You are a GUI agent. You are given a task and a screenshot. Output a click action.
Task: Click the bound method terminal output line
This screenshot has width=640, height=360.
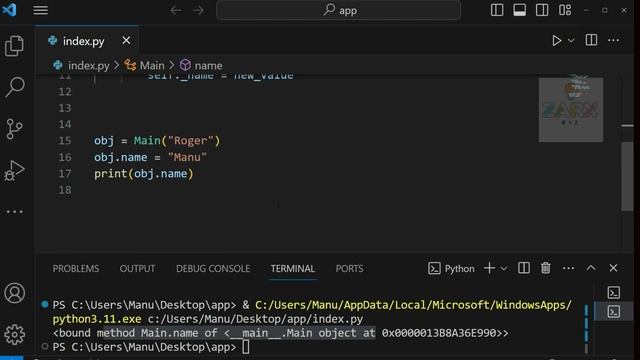(280, 333)
